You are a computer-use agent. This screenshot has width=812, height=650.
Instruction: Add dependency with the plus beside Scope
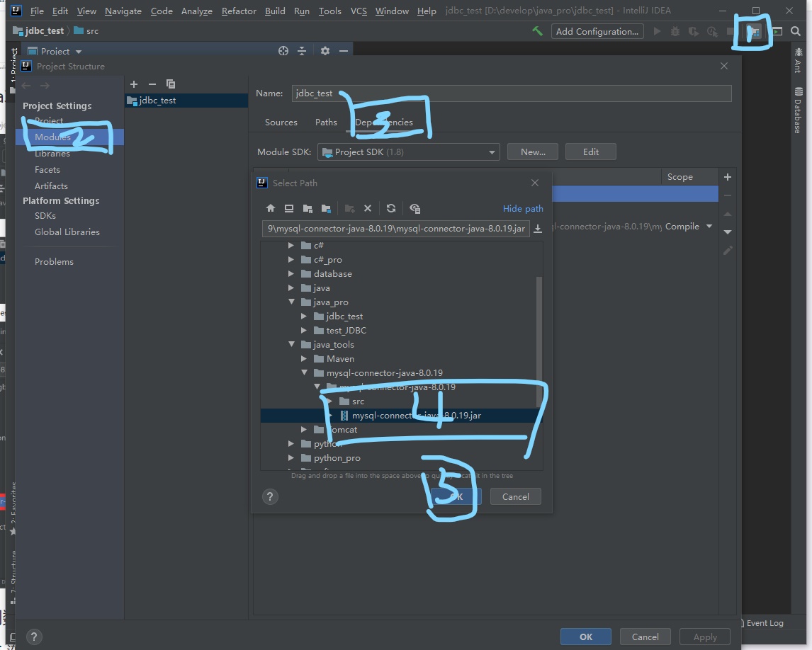tap(728, 177)
